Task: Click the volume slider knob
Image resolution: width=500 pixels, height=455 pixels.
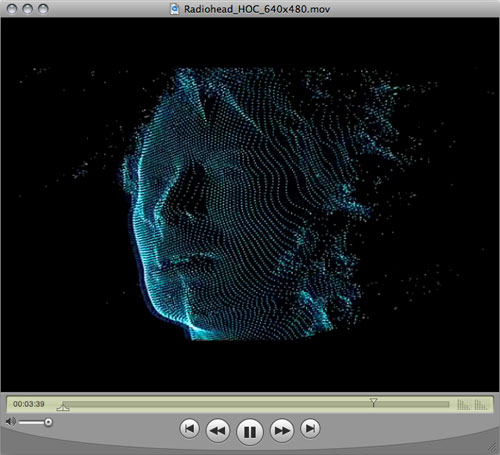Action: 48,422
